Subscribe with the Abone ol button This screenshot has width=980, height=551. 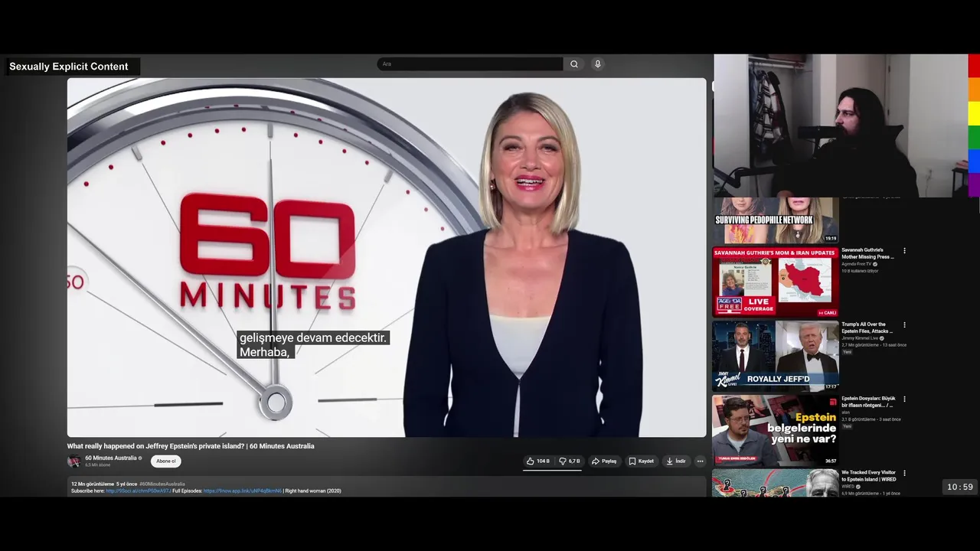166,461
